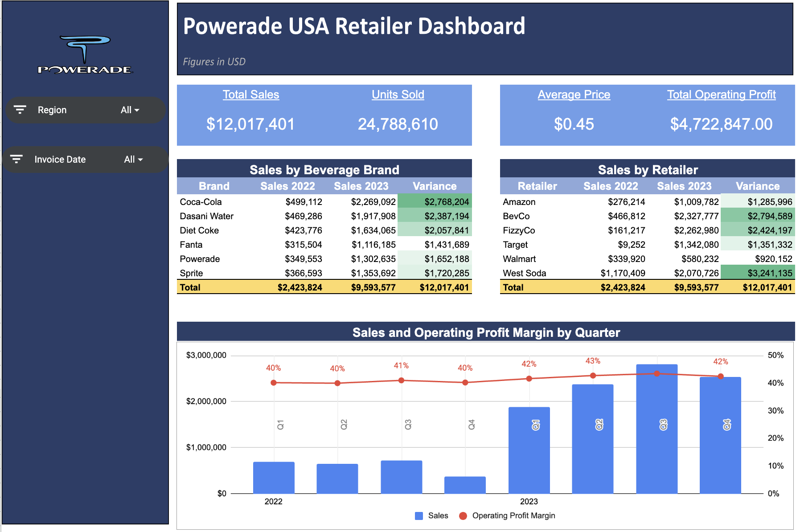Click the Coca-Cola green variance cell
This screenshot has height=532, width=796.
click(x=435, y=202)
